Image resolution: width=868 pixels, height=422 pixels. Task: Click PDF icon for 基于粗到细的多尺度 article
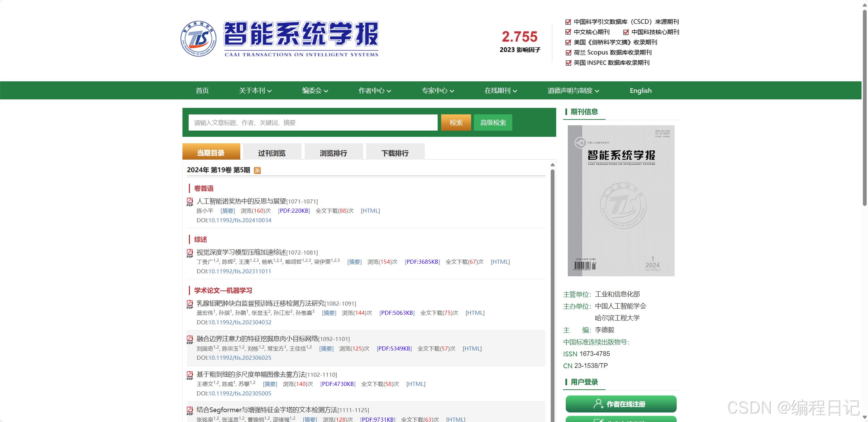(x=190, y=375)
